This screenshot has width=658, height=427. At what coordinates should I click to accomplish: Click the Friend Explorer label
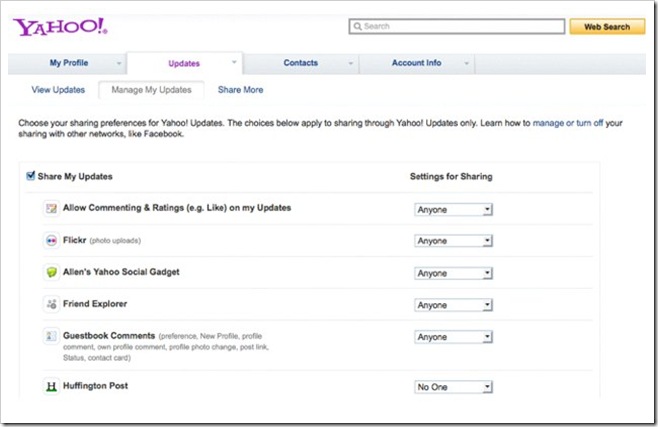coord(95,304)
